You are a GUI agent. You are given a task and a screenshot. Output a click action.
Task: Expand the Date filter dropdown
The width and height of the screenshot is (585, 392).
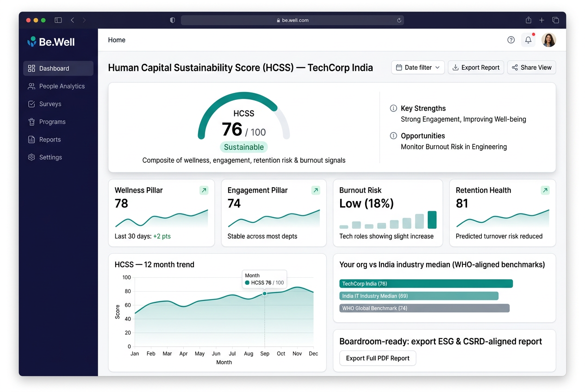[418, 67]
